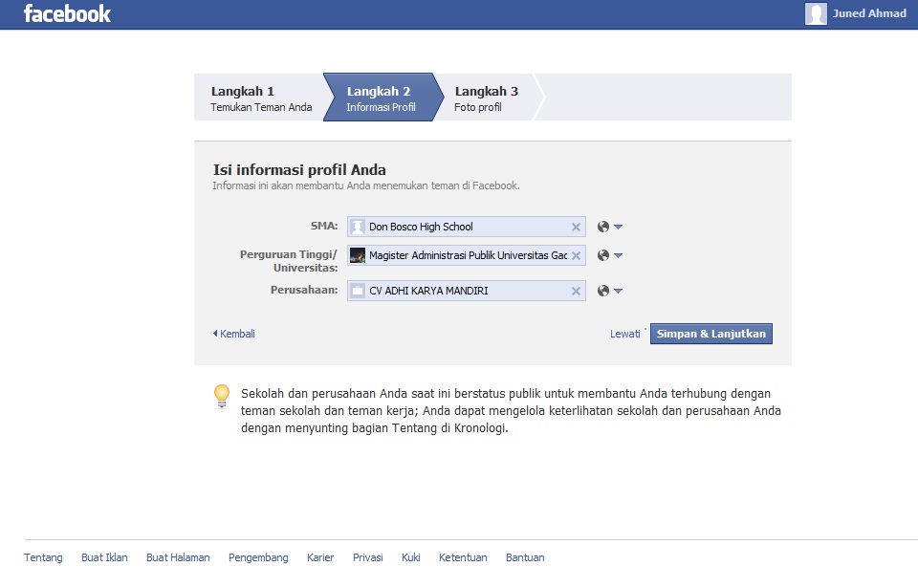Viewport: 918px width, 588px height.
Task: Open Privasi footer link
Action: (x=367, y=557)
